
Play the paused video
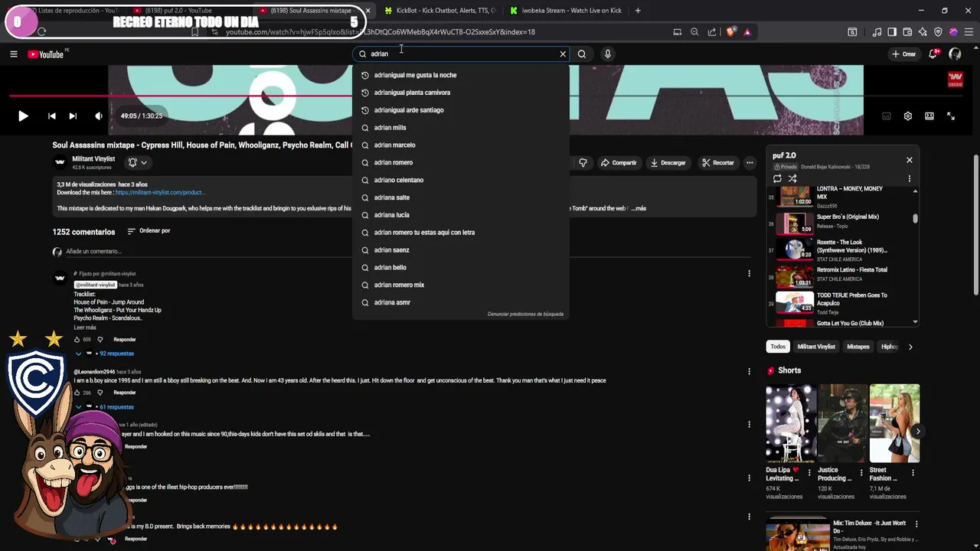pyautogui.click(x=23, y=116)
